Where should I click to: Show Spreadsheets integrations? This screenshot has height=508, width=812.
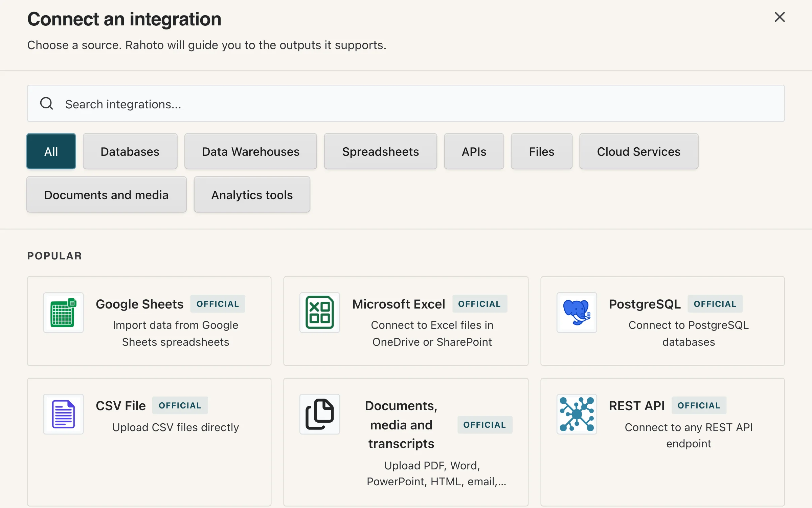[381, 151]
